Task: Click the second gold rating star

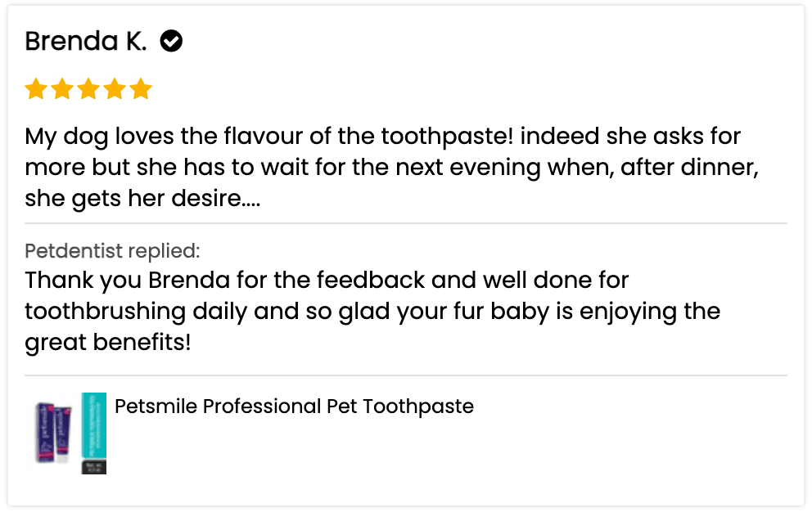Action: 62,88
